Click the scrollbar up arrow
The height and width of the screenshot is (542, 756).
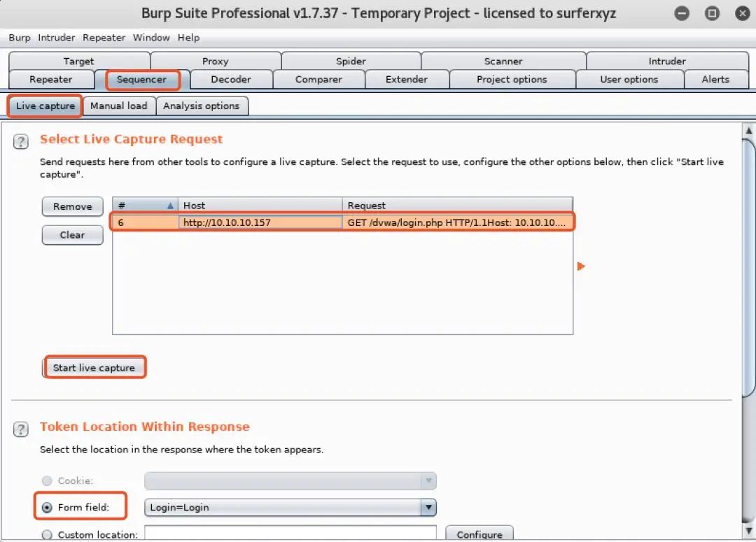[x=749, y=131]
